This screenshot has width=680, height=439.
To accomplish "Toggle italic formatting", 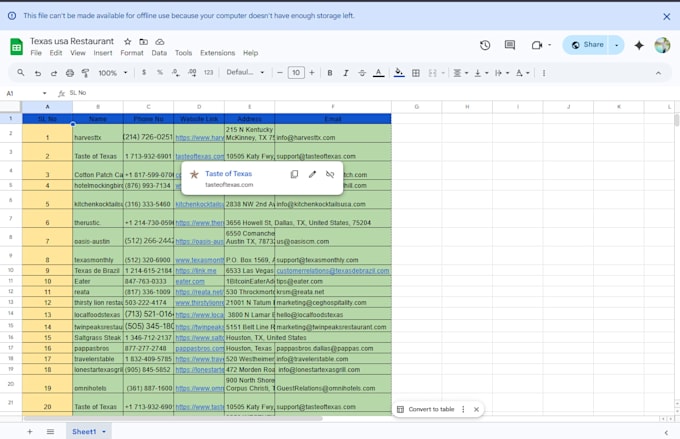I will tap(346, 73).
